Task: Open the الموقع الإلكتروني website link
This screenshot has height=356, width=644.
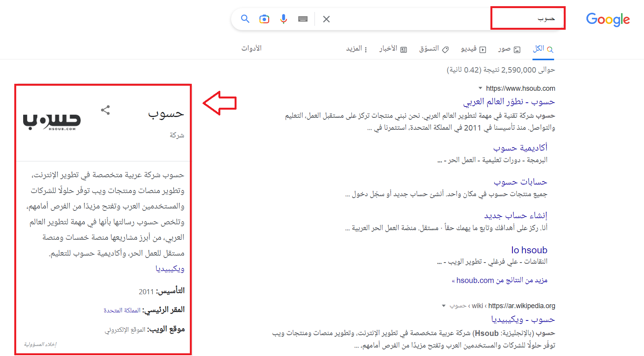Action: pos(125,330)
